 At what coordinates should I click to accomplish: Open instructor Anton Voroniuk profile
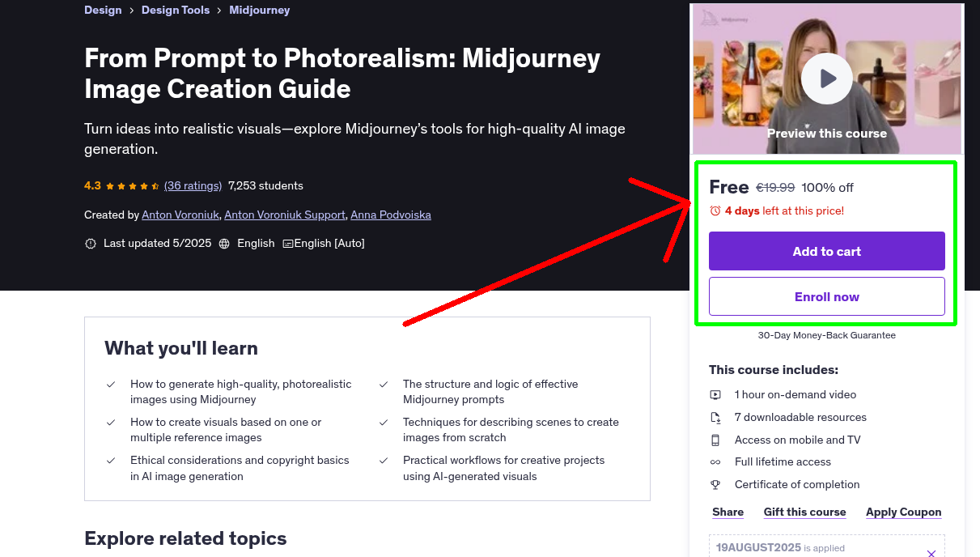point(180,215)
